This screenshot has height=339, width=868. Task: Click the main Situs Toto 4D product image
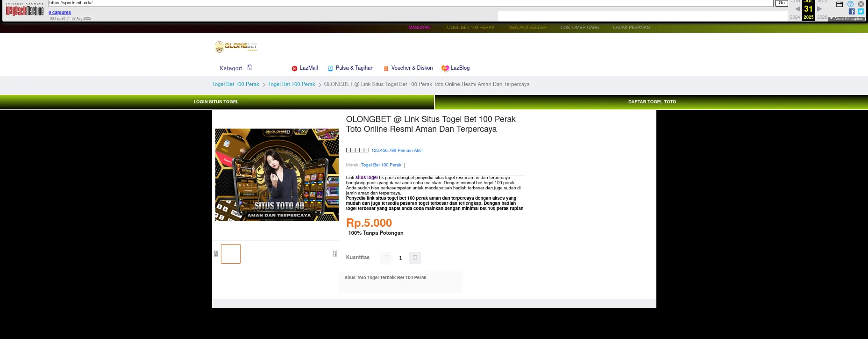coord(277,175)
